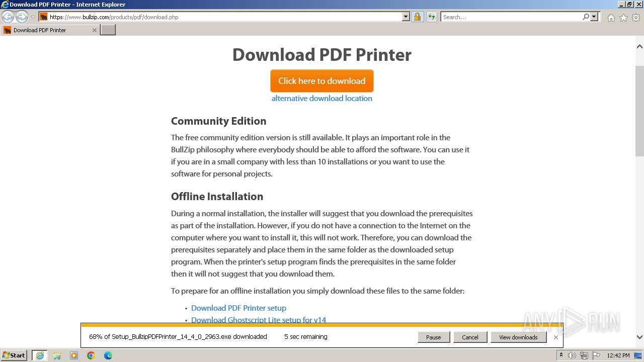Click the bullzip.com address bar URL
Screen dimensions: 644x362
point(114,17)
